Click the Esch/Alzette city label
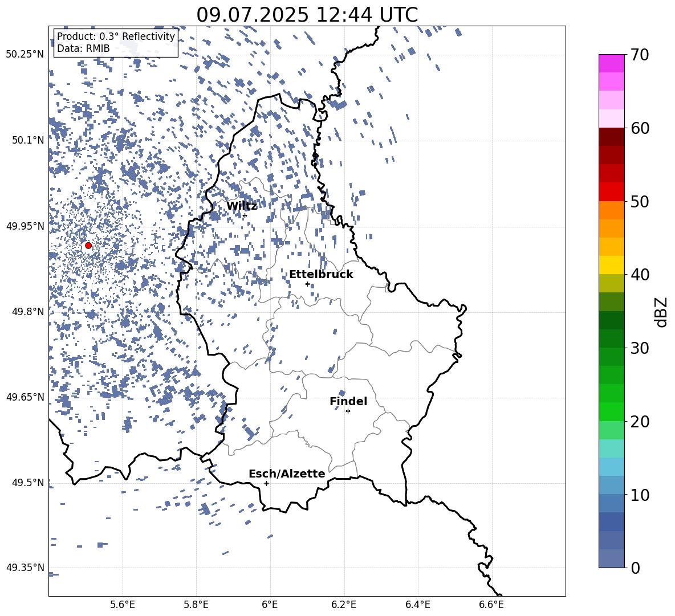The image size is (675, 616). pos(287,474)
